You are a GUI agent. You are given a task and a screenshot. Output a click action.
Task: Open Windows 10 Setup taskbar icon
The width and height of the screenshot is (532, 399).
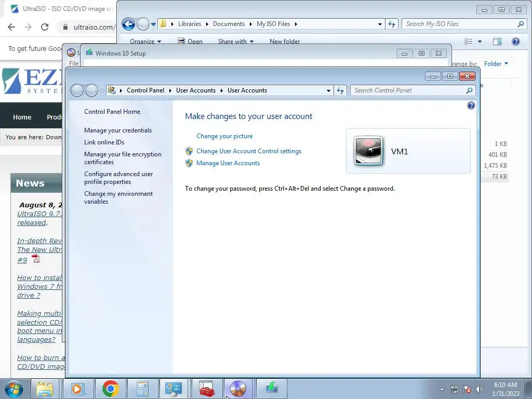tap(271, 389)
